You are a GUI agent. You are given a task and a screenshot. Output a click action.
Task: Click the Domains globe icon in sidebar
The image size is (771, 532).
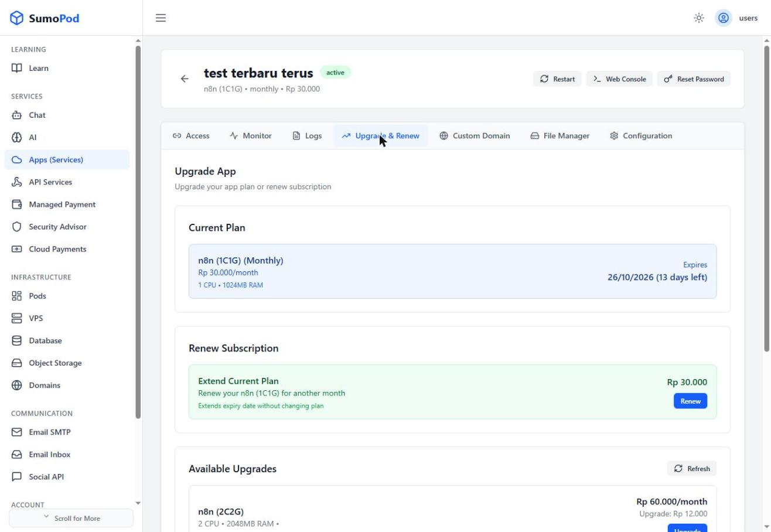point(16,385)
